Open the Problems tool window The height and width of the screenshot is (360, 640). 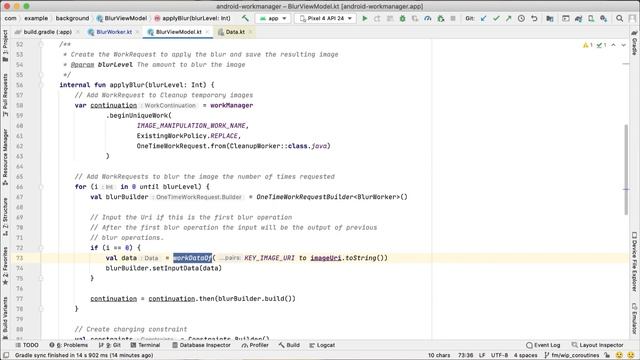69,345
